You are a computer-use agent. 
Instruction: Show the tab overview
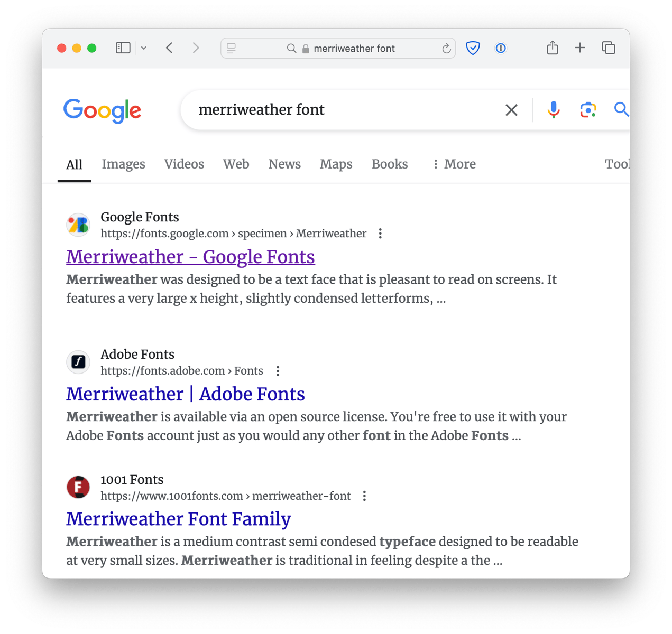click(609, 48)
